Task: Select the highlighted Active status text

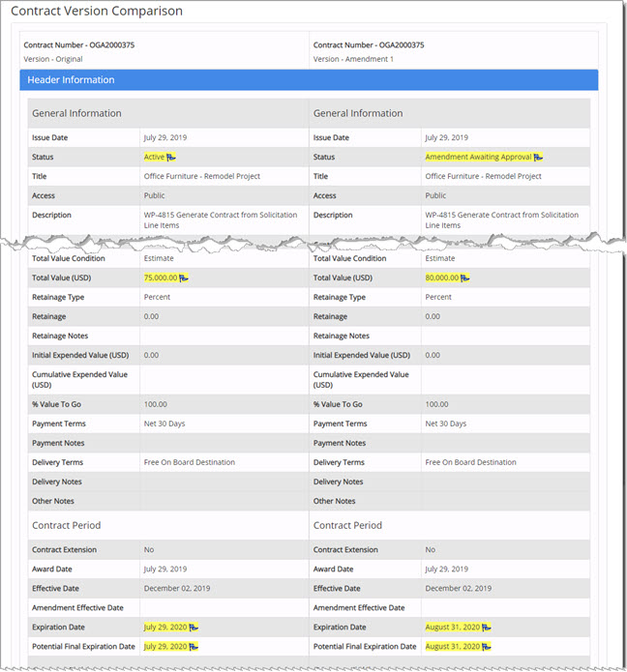Action: pyautogui.click(x=154, y=157)
